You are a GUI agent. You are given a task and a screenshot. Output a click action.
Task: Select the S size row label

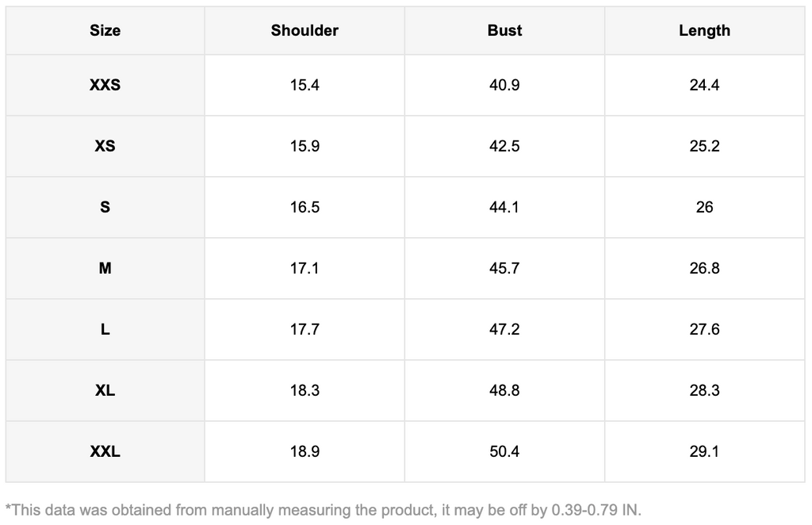105,207
